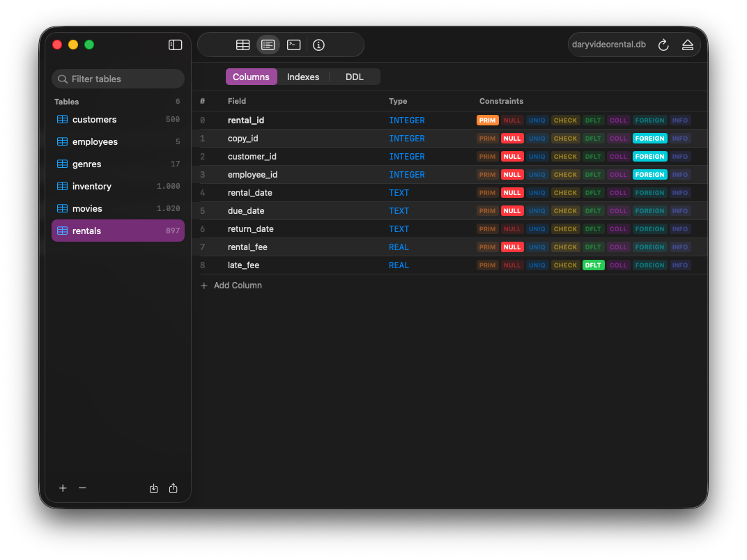
Task: Click the Constraints column header
Action: pos(501,101)
